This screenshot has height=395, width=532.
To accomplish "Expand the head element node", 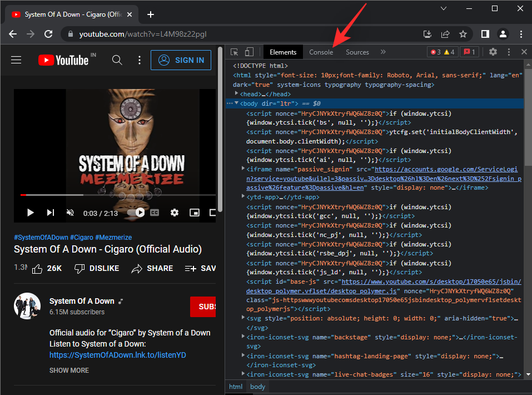I will (236, 93).
